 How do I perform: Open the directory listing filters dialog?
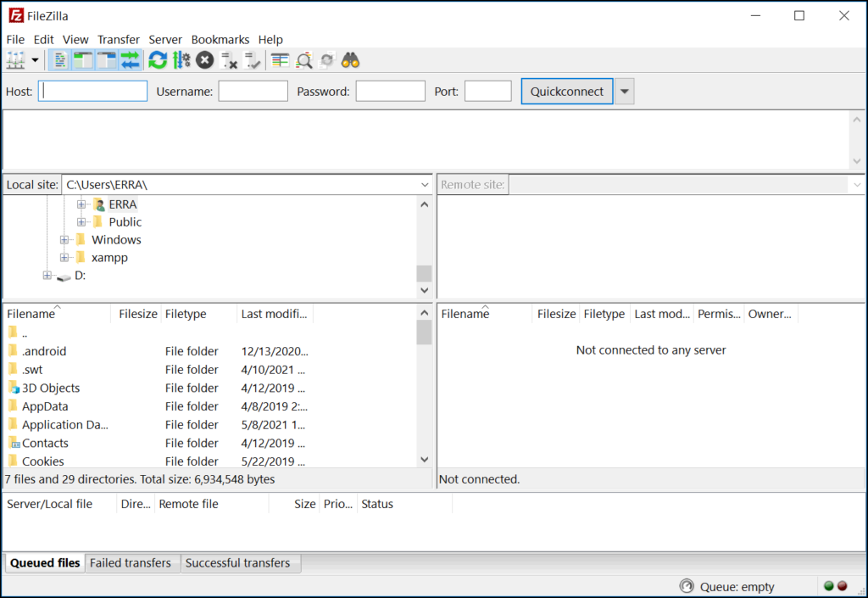point(280,60)
